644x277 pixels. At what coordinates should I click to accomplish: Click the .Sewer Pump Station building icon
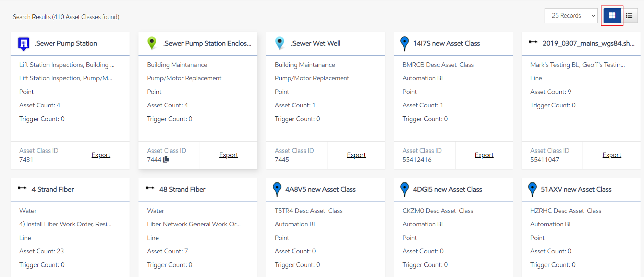point(23,44)
